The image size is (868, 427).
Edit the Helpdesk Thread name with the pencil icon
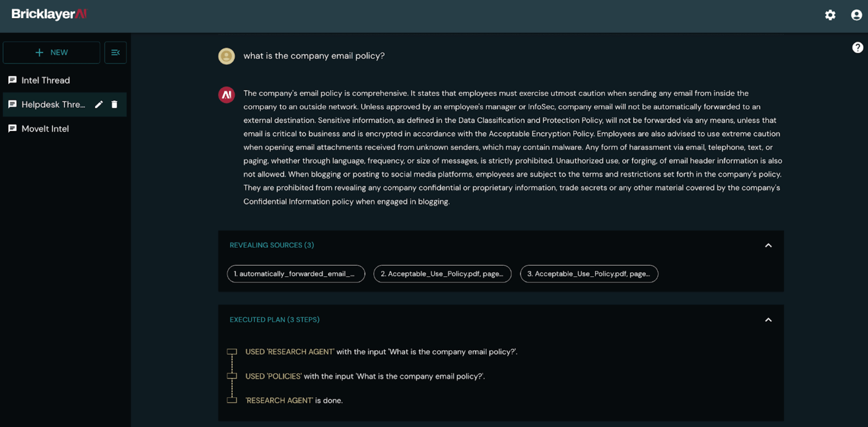99,105
